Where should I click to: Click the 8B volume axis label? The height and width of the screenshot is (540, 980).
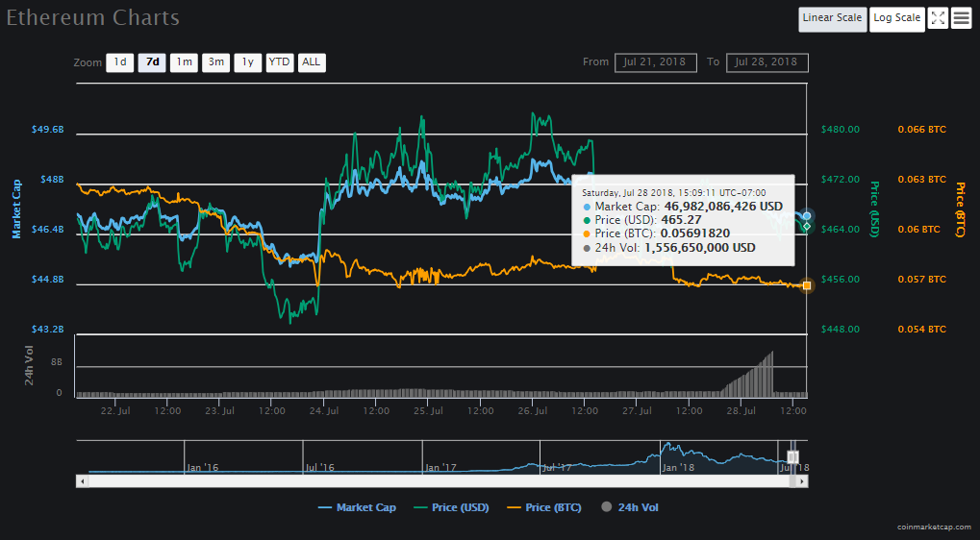(57, 361)
